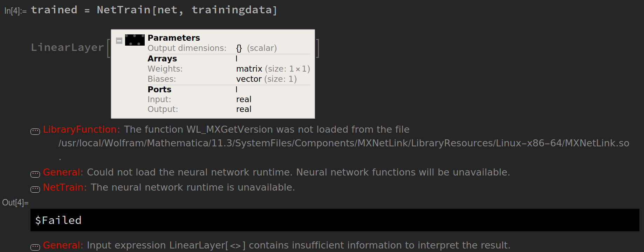Open the LibraryFunction message options icon
The image size is (644, 252).
coord(35,132)
